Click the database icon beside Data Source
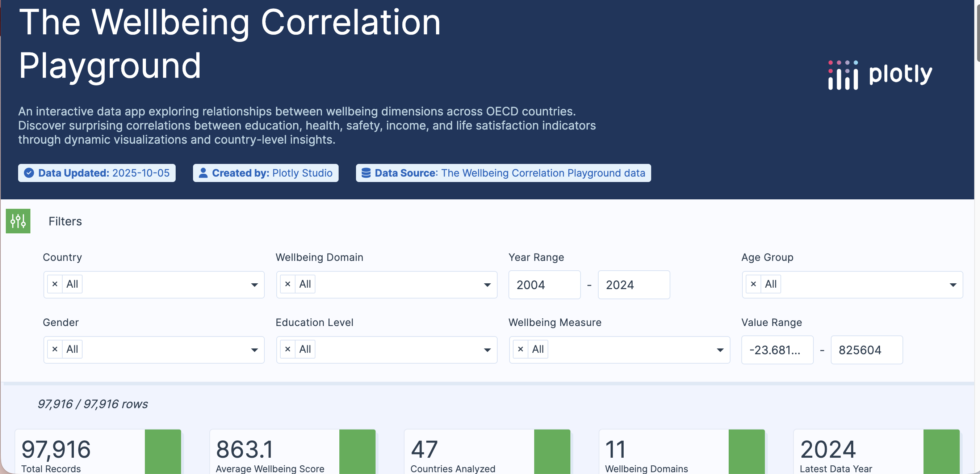Screen dimensions: 980x474 point(365,173)
